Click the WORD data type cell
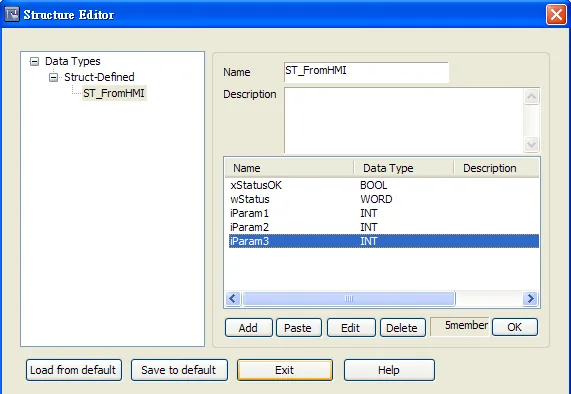 376,199
